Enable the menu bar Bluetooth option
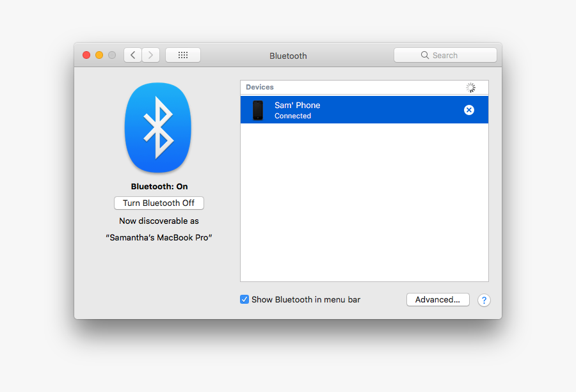 [244, 299]
